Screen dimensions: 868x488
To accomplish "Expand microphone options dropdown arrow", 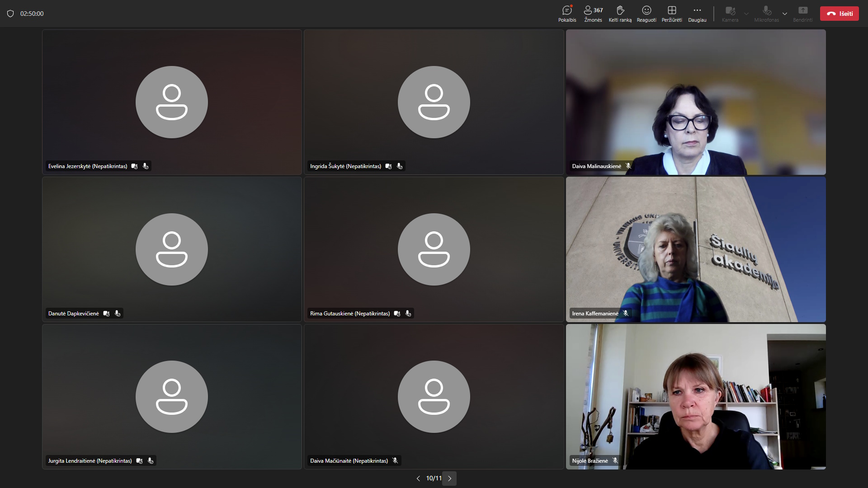I will pyautogui.click(x=785, y=14).
